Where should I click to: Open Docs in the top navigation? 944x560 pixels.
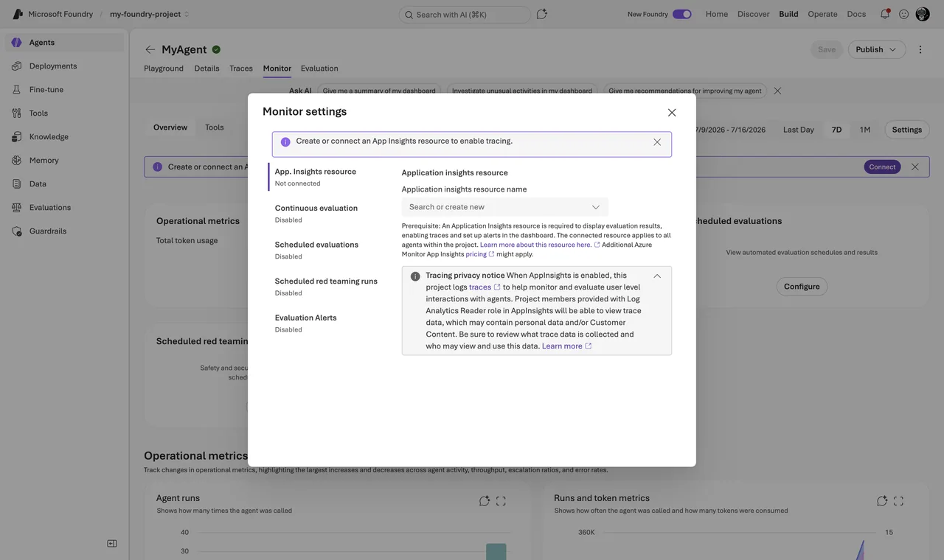[856, 14]
